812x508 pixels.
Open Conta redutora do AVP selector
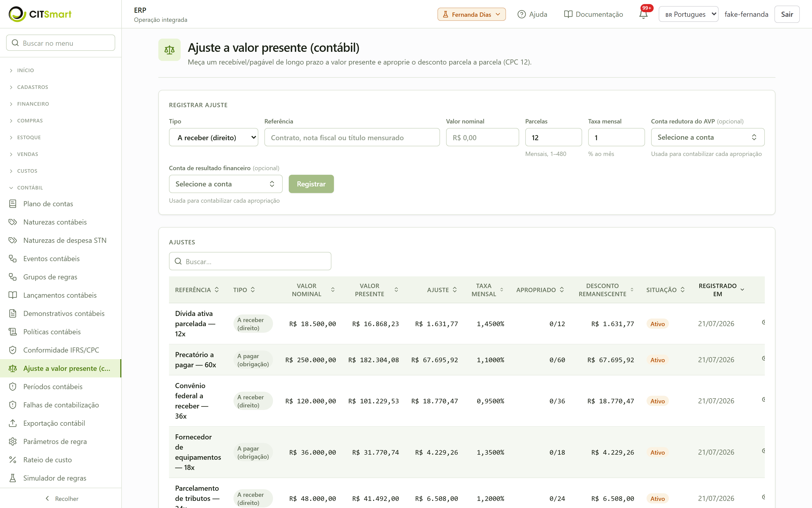[707, 137]
